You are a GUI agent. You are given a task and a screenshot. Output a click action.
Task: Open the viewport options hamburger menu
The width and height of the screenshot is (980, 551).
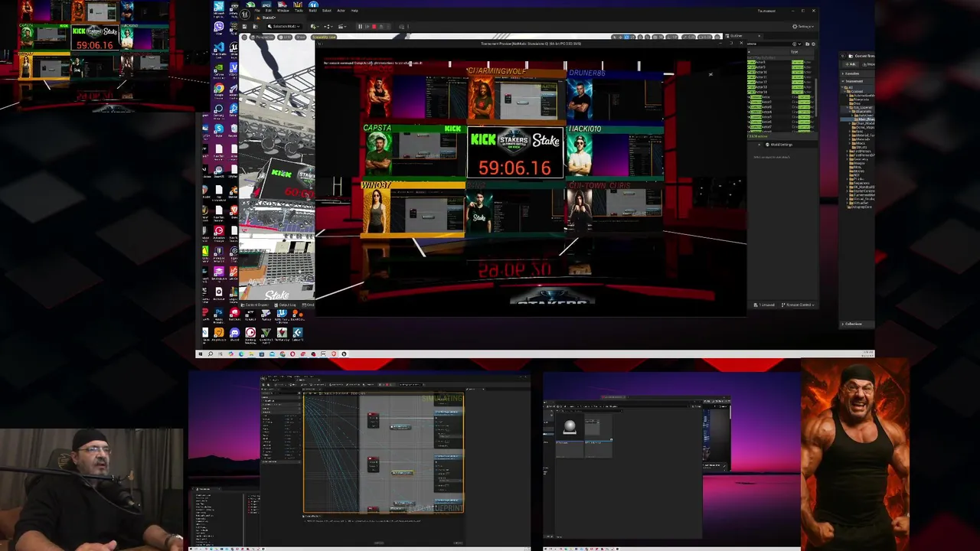coord(244,37)
